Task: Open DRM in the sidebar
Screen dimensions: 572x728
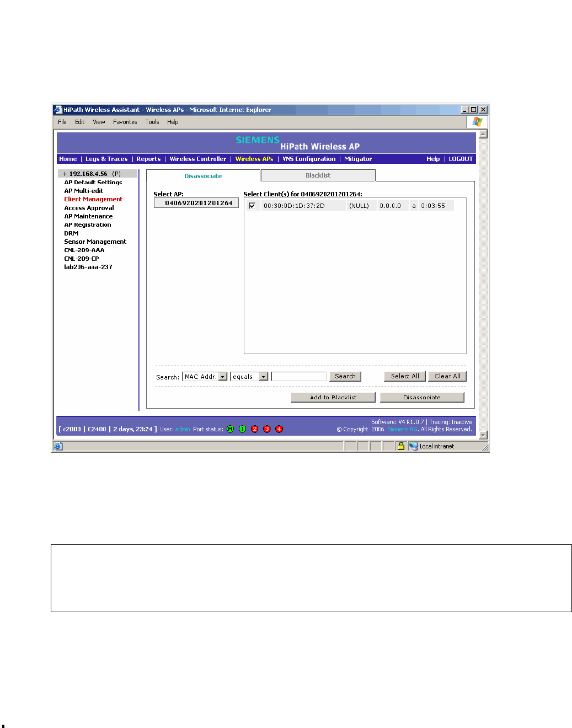Action: (x=71, y=233)
